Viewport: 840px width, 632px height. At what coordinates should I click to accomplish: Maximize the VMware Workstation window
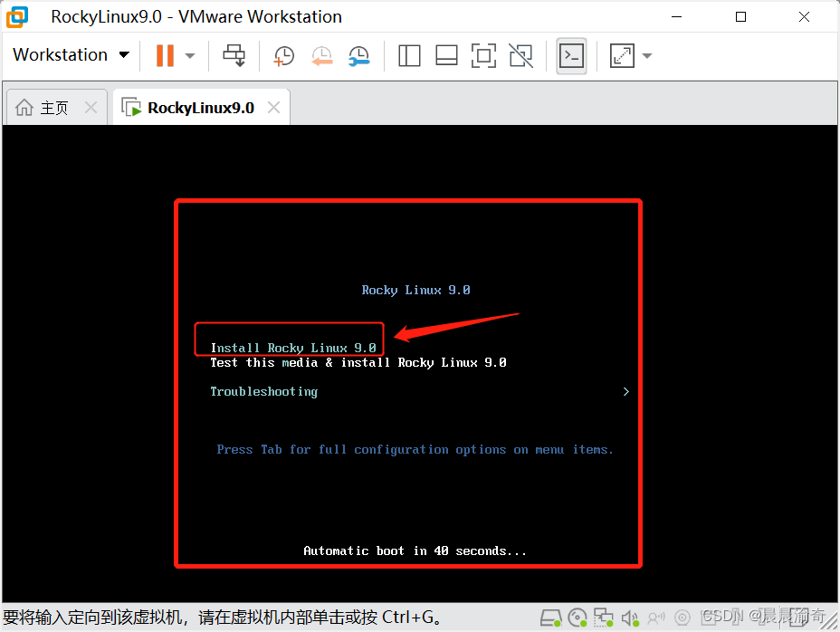click(741, 16)
